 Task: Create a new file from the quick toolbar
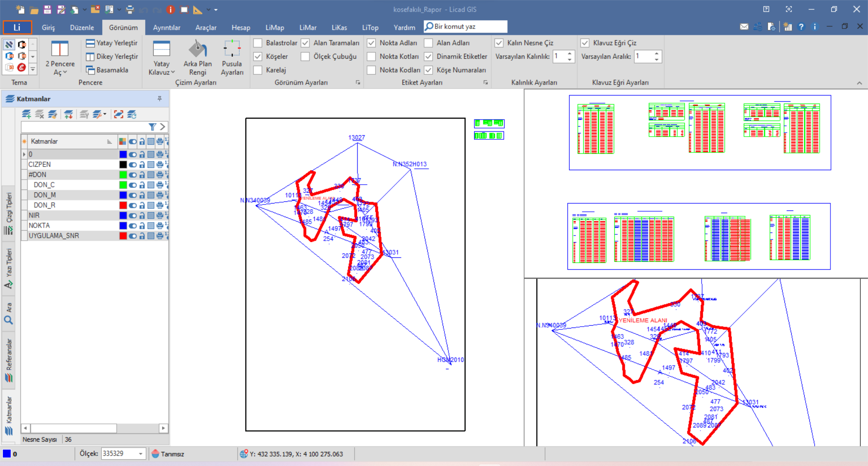(20, 10)
